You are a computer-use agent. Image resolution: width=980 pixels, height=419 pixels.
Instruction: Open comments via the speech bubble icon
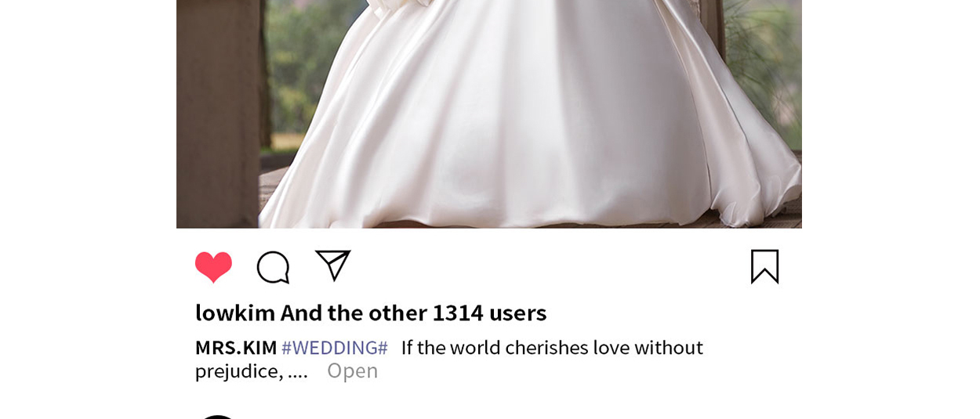[274, 267]
